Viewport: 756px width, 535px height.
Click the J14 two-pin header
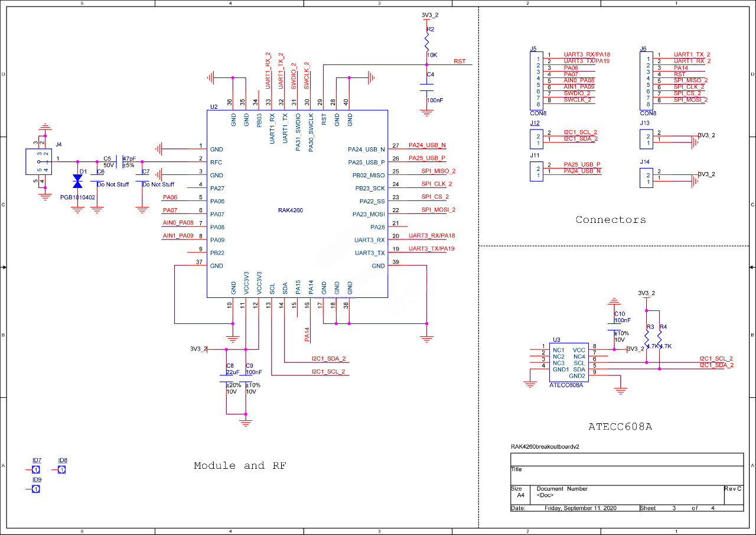[x=646, y=178]
